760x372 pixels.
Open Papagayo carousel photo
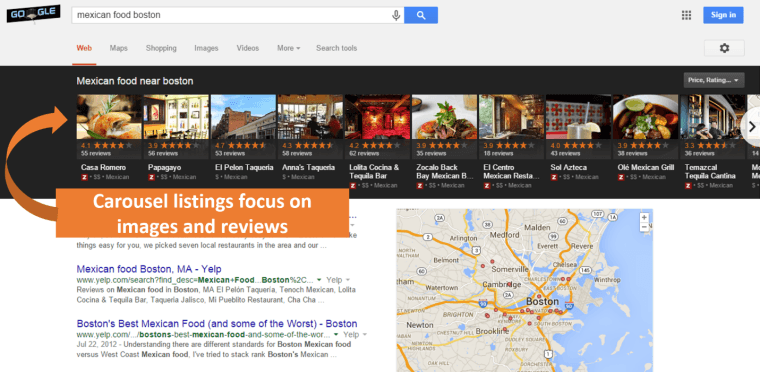[176, 117]
